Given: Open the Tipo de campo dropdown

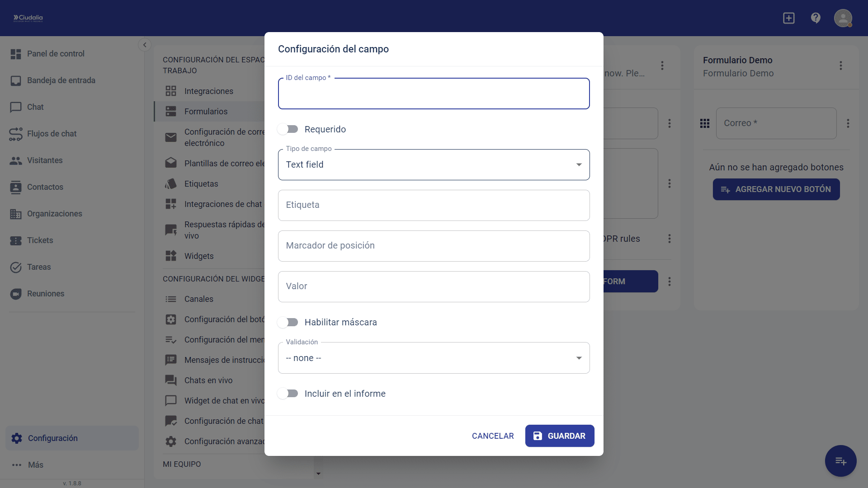Looking at the screenshot, I should (579, 164).
